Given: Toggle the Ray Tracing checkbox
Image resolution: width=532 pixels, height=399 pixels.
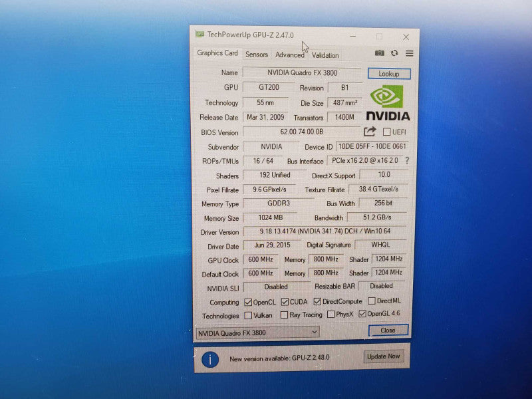Looking at the screenshot, I should pos(285,315).
